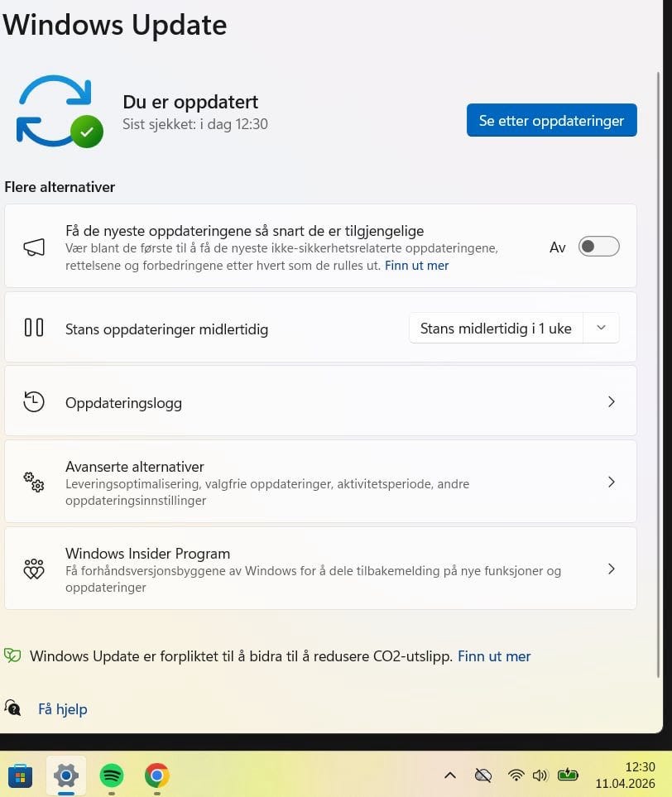
Task: Click the history clock icon for Oppdateringslogg
Action: coord(34,401)
